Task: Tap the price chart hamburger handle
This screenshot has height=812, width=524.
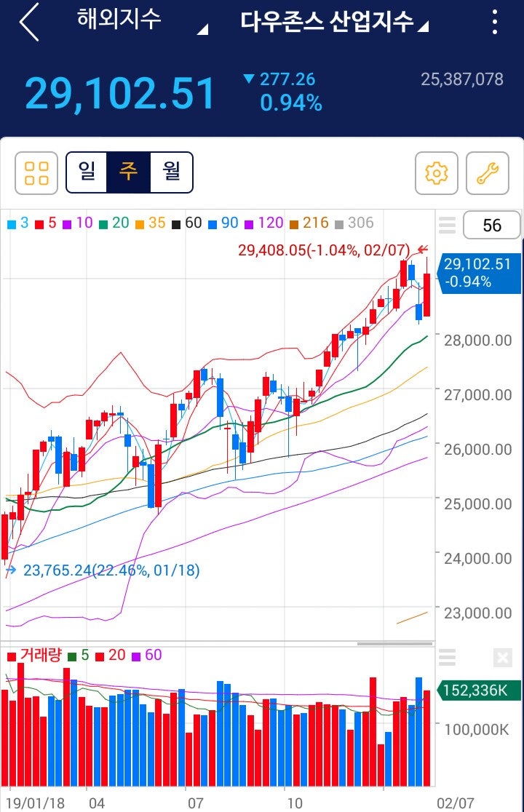Action: click(448, 226)
